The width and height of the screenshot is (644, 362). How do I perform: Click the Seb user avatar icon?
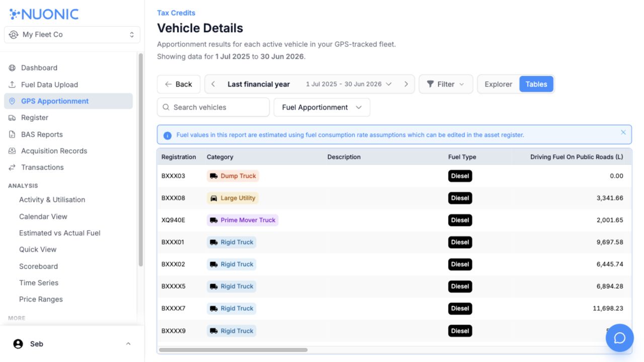(x=18, y=344)
